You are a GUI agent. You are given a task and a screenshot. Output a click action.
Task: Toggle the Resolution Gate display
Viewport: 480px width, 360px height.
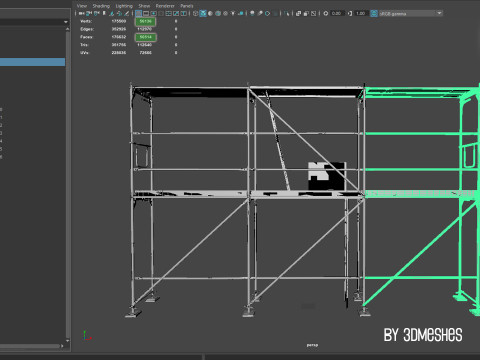[x=153, y=13]
